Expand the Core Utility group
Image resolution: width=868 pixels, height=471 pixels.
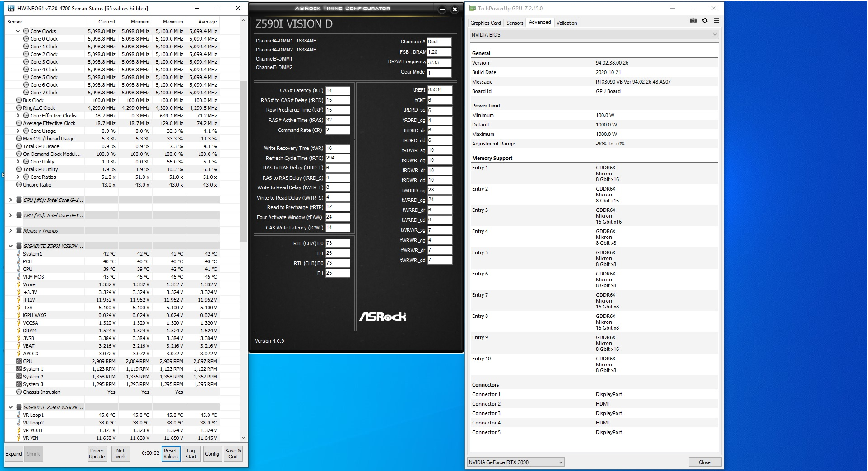coord(18,162)
